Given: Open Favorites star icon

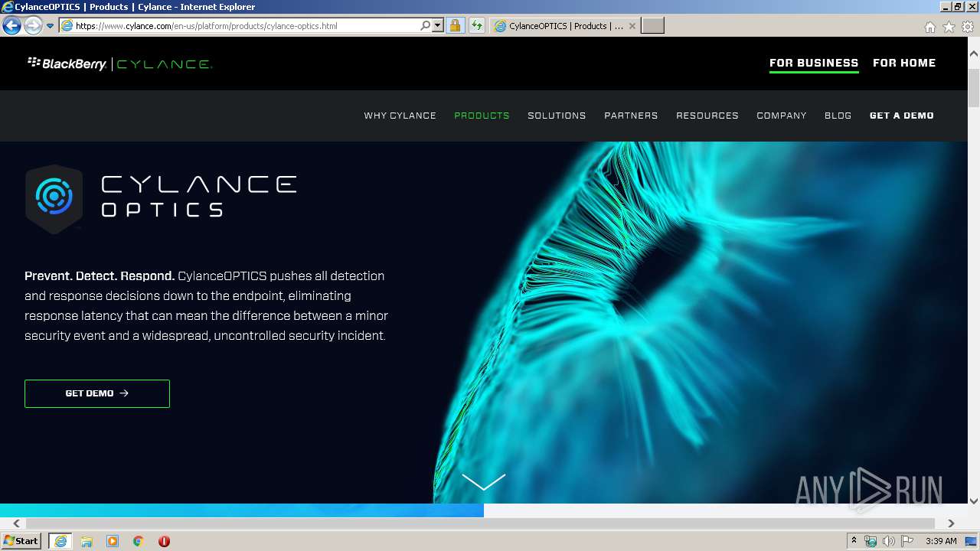Looking at the screenshot, I should pos(949,26).
